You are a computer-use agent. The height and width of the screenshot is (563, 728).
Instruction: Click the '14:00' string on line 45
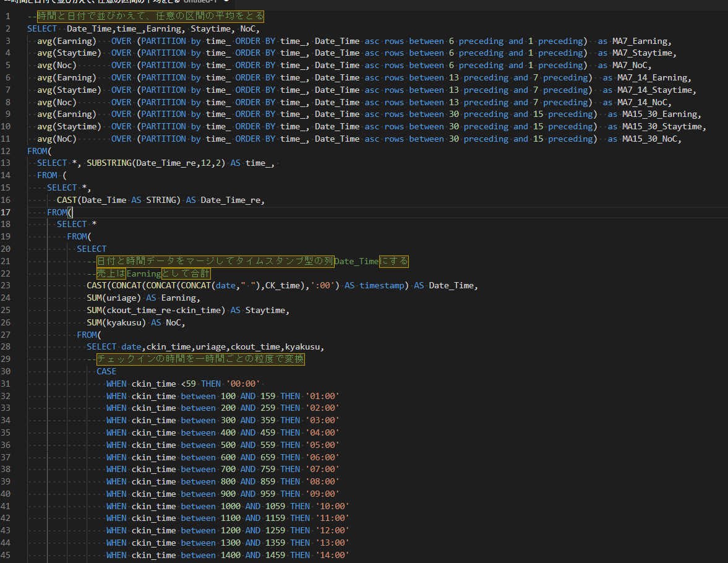(332, 555)
